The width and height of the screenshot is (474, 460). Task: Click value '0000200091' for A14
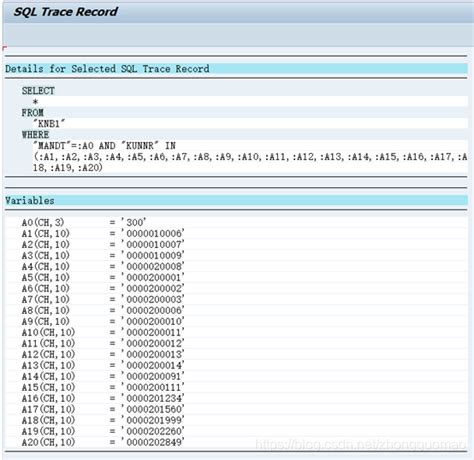(153, 376)
